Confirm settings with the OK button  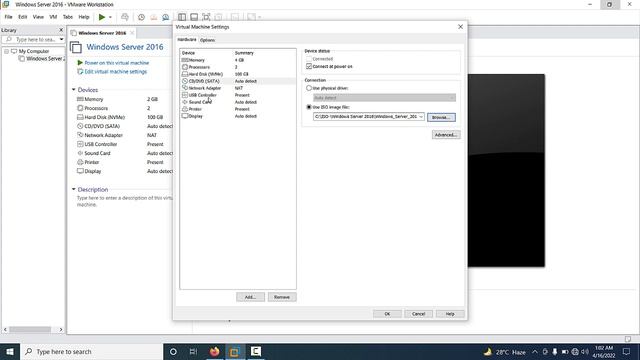pos(387,314)
